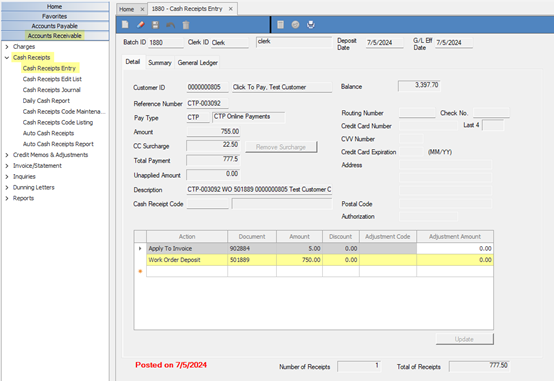Close the 1880 - Cash Receipts Entry tab

[x=230, y=9]
